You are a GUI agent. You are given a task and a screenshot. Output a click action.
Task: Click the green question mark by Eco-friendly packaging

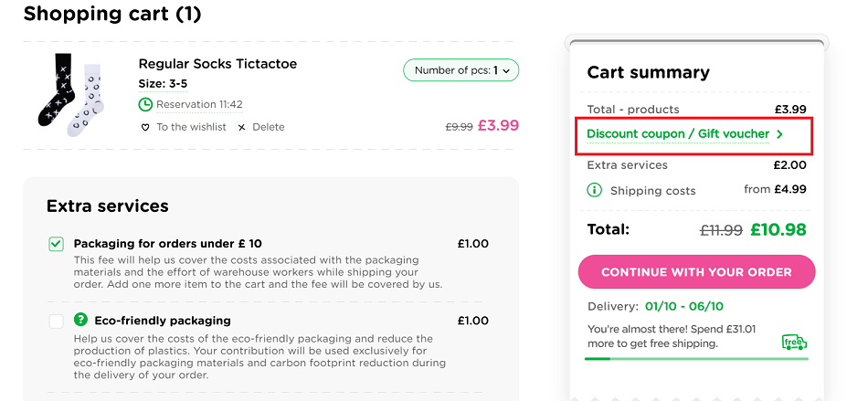click(x=80, y=321)
